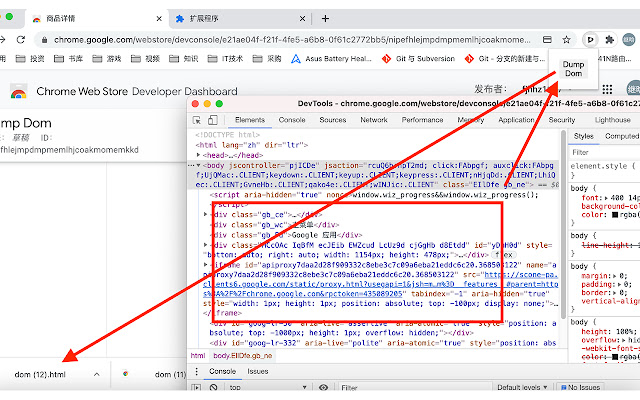The image size is (640, 400).
Task: Click the Filter field in Styles pane
Action: click(605, 153)
